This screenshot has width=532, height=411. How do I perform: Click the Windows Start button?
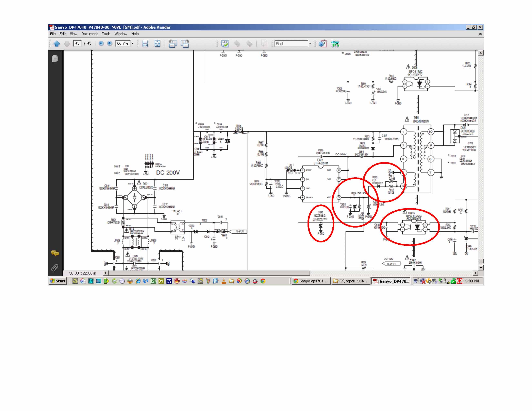(58, 281)
